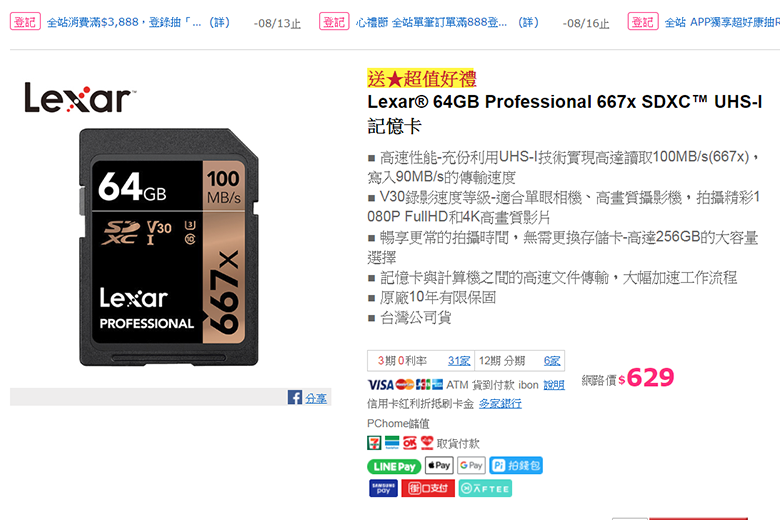Click the Facebook share icon
The image size is (780, 520).
pos(294,397)
